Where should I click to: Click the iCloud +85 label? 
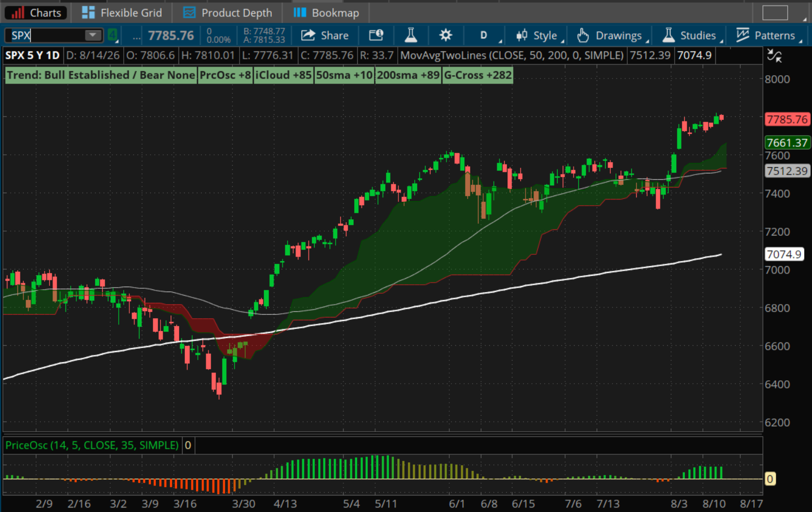pos(284,75)
